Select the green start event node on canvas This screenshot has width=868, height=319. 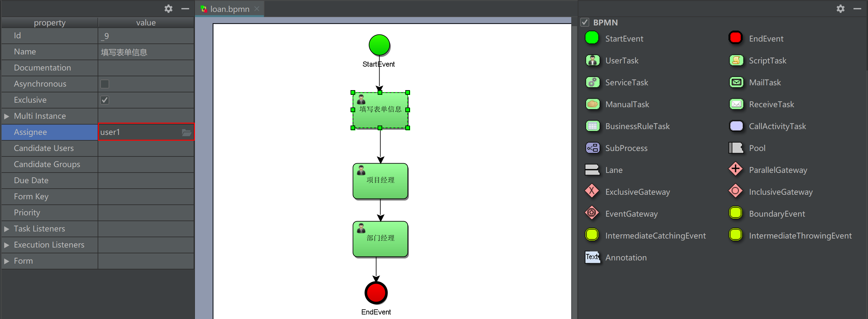coord(379,45)
